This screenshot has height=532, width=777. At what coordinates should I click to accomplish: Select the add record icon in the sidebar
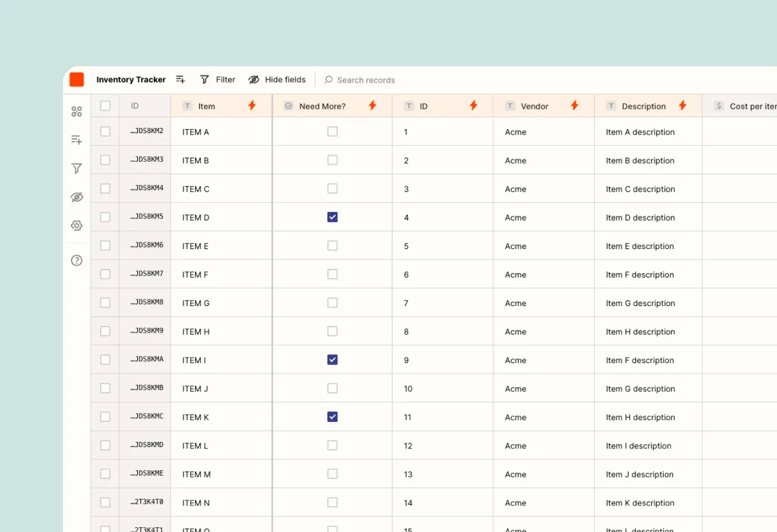(x=76, y=140)
